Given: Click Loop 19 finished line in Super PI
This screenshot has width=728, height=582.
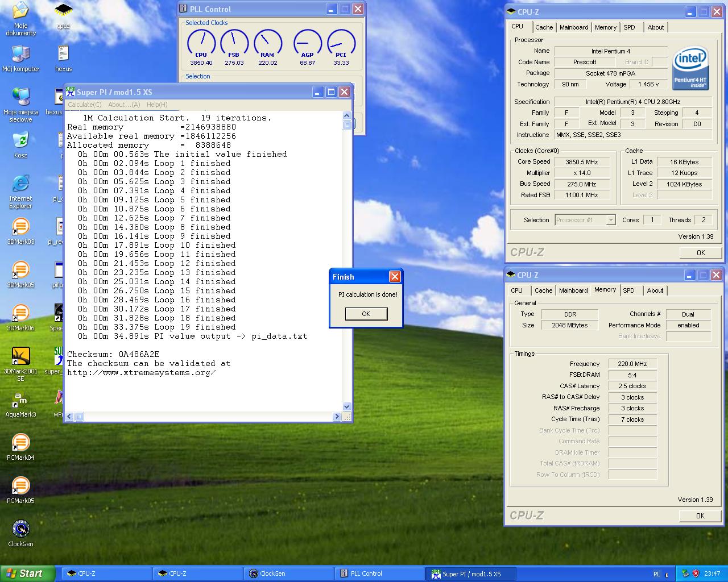Looking at the screenshot, I should 157,327.
